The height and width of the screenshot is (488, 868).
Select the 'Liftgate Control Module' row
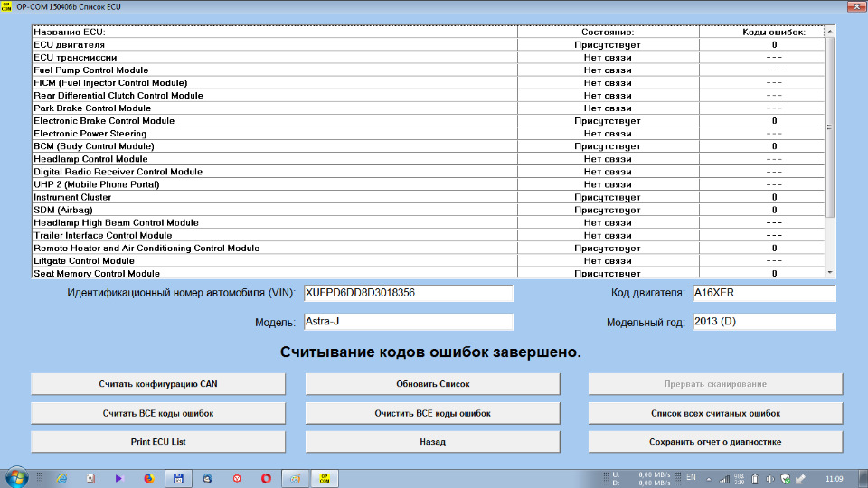429,261
